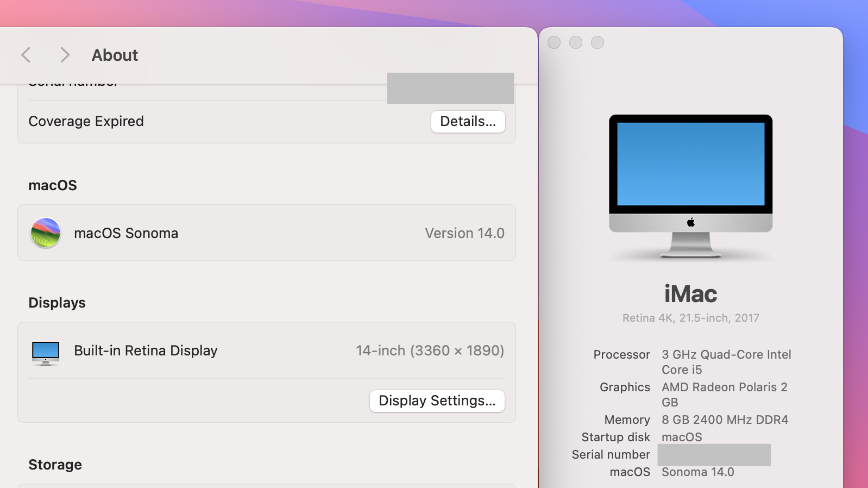Zoom the About This Mac window

tap(597, 42)
